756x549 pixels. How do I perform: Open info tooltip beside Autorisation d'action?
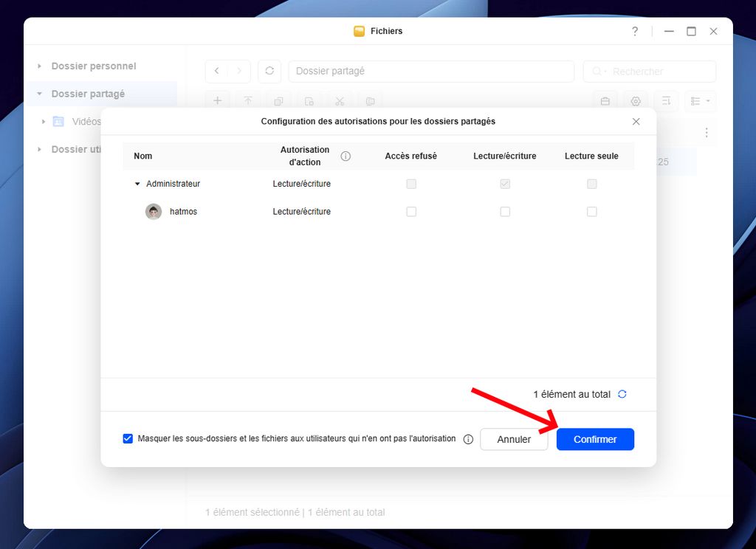[x=346, y=156]
